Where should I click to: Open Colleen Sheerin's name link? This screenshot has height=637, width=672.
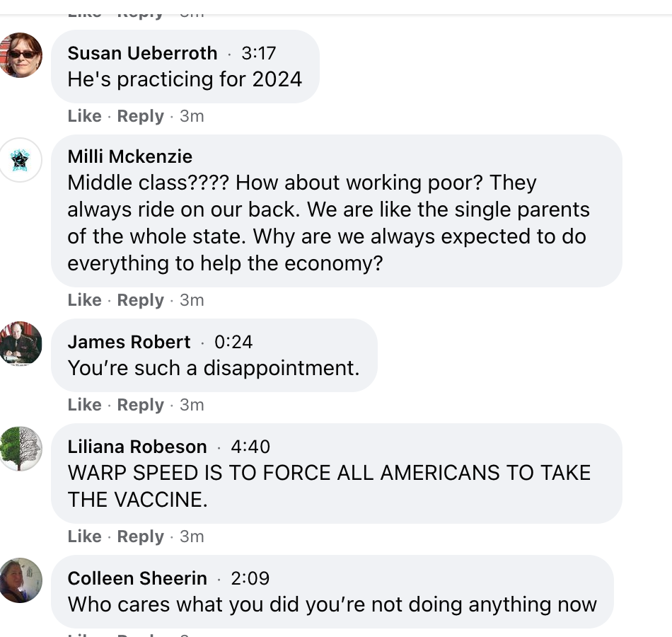click(137, 578)
